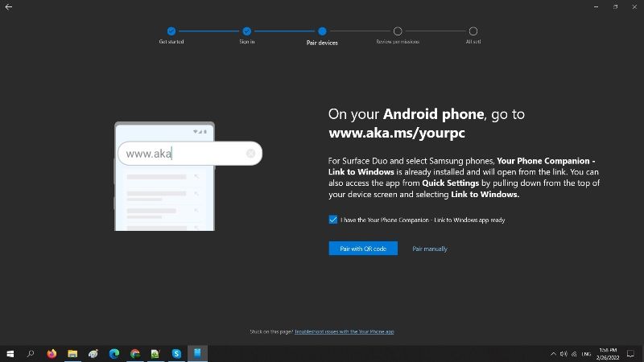Viewport: 644px width, 362px height.
Task: Choose the Pair manually link
Action: click(x=430, y=249)
